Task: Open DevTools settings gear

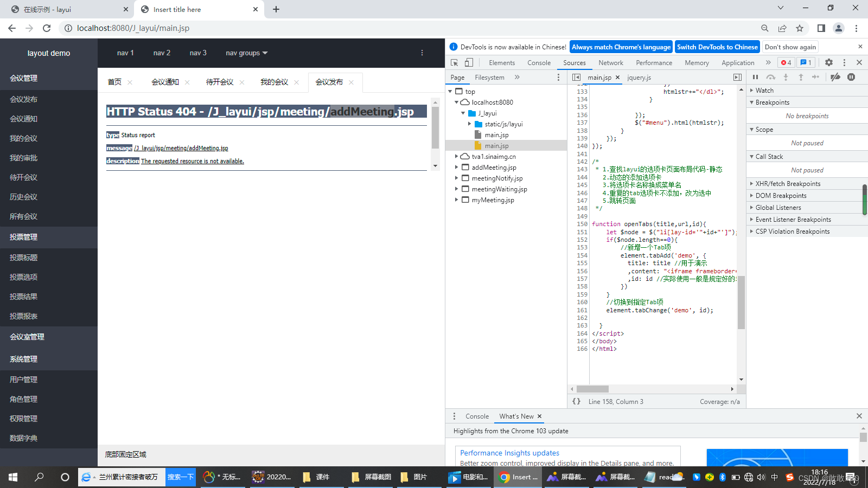Action: (829, 63)
